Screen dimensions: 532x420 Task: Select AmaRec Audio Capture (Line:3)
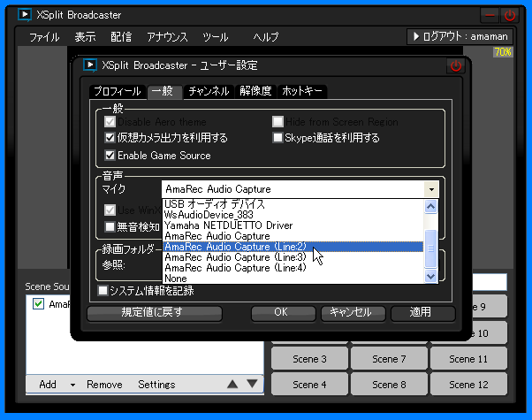pyautogui.click(x=293, y=257)
